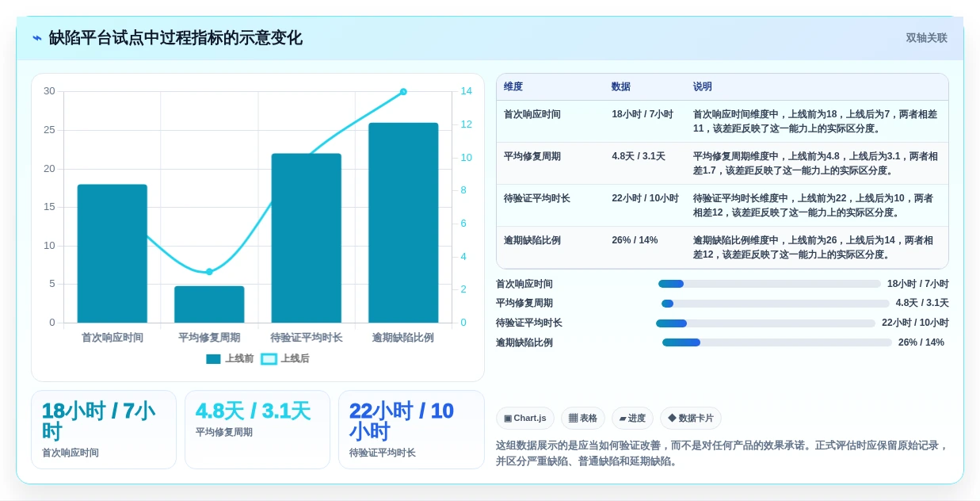Click the 待验证平均时长 bar in chart
980x501 pixels.
pos(307,238)
